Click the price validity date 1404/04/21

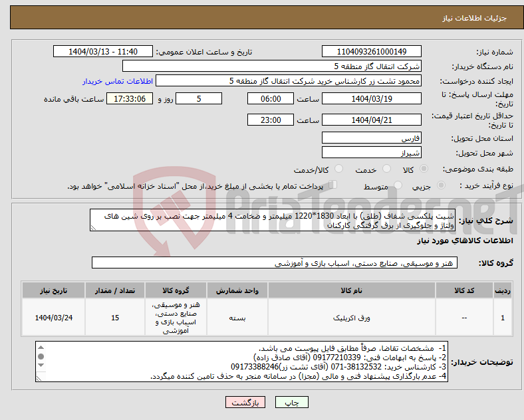(371, 120)
